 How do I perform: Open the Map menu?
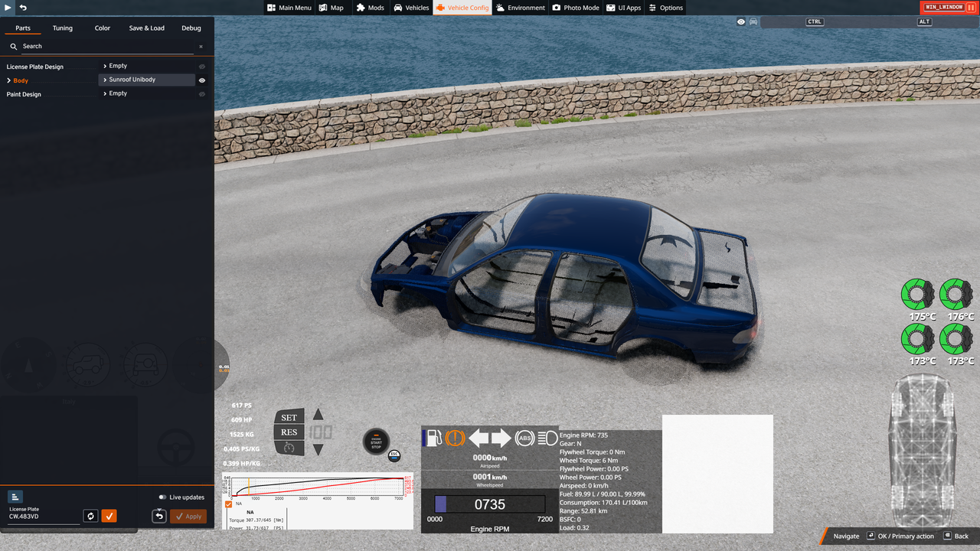[x=332, y=8]
